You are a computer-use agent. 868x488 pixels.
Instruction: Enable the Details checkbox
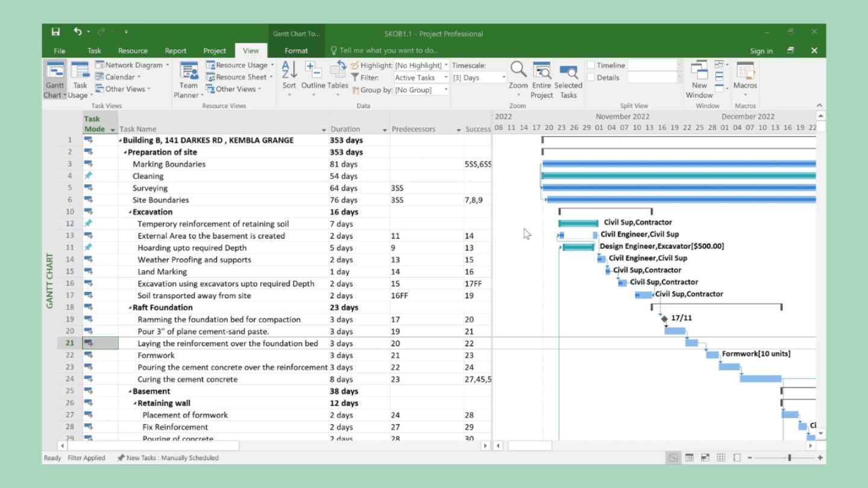point(591,77)
